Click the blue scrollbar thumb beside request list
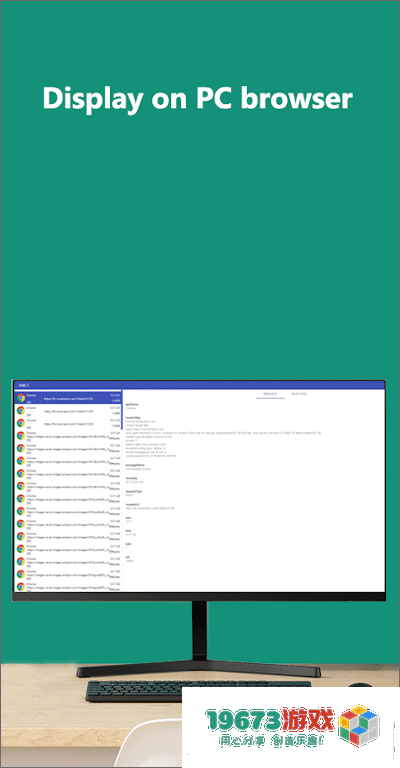This screenshot has width=400, height=768. pyautogui.click(x=122, y=408)
